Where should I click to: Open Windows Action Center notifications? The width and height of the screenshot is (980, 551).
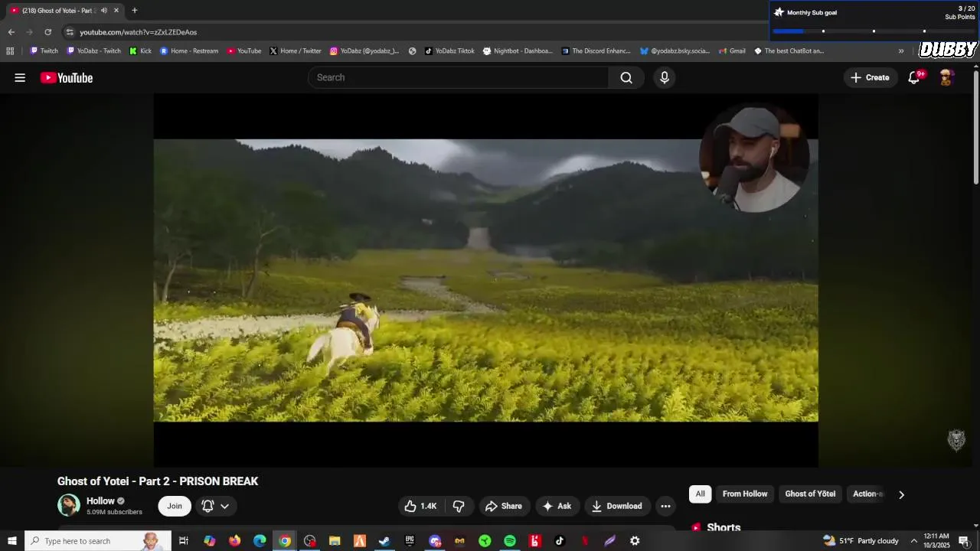[964, 541]
